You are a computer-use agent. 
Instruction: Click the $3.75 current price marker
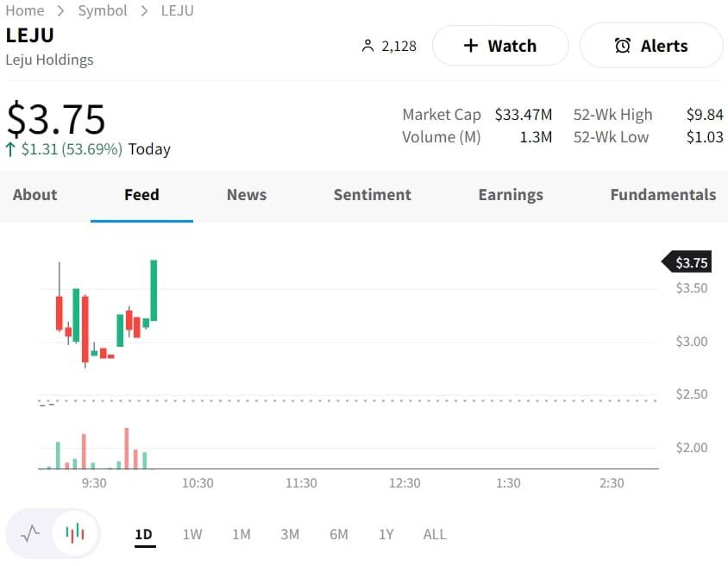(x=690, y=262)
